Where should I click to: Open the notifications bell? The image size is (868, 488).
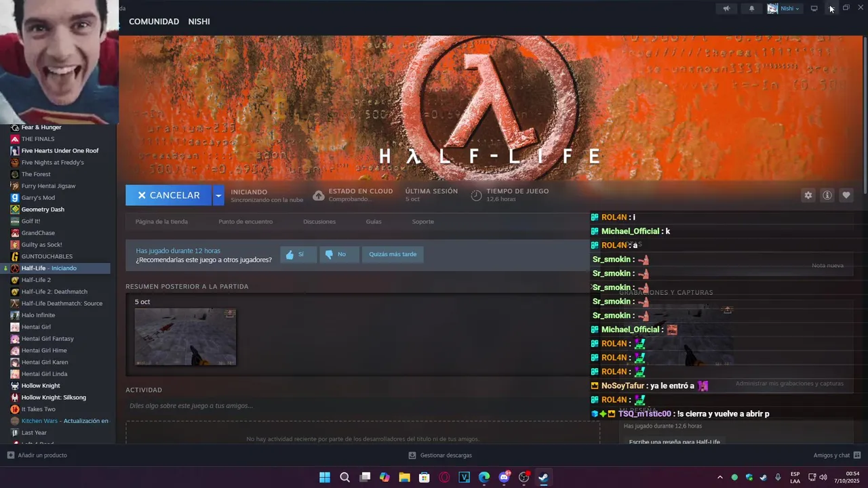click(751, 9)
